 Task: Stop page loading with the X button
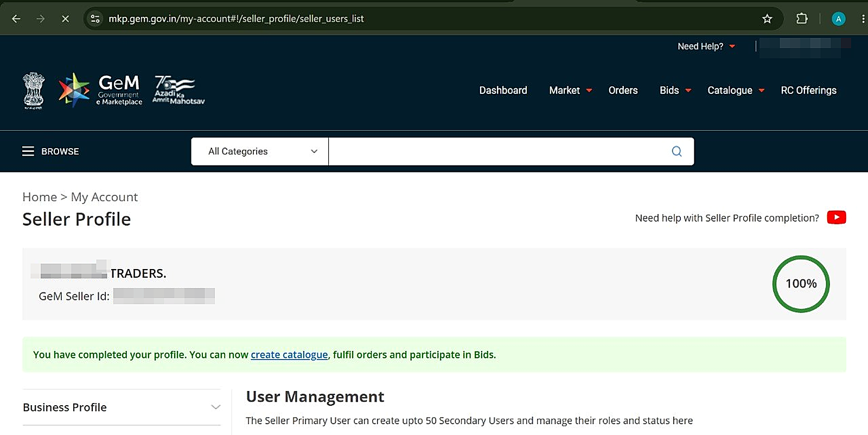click(65, 19)
